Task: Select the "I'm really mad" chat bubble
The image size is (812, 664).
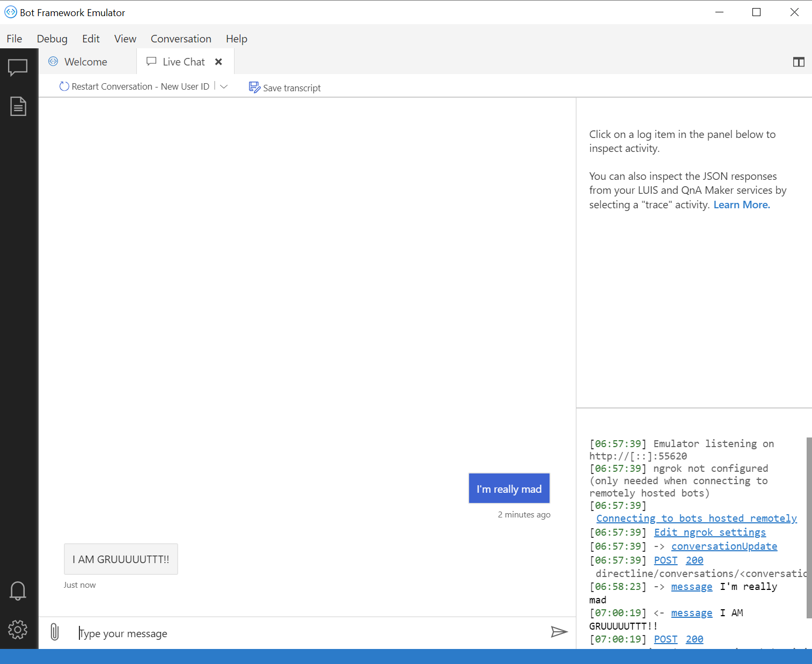Action: [509, 488]
